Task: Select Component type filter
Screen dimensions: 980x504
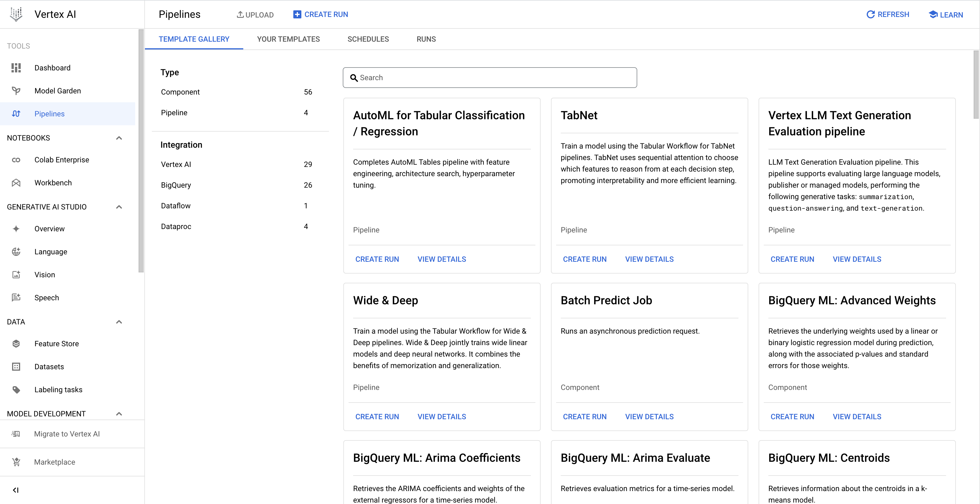Action: (x=180, y=92)
